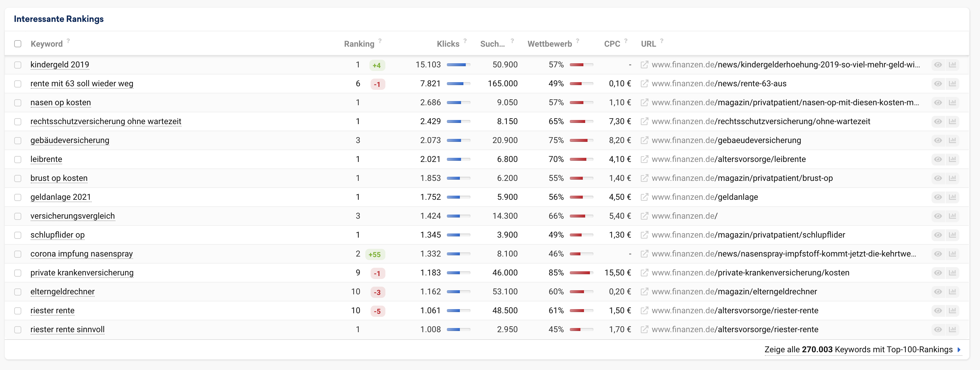
Task: View SERP eye icon for rente mit 63 row
Action: pyautogui.click(x=938, y=84)
